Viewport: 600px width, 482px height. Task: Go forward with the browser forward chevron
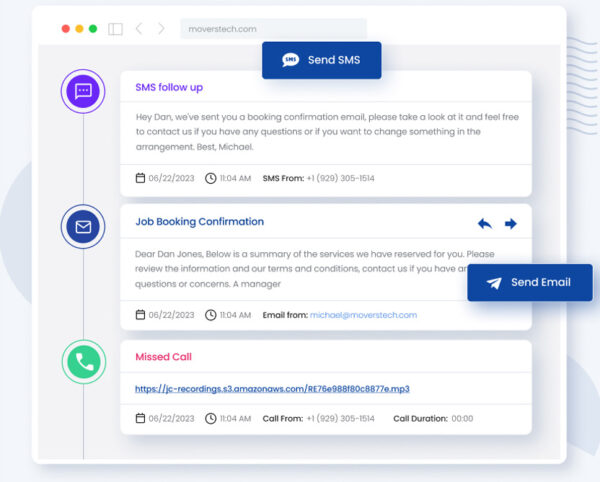[x=161, y=29]
